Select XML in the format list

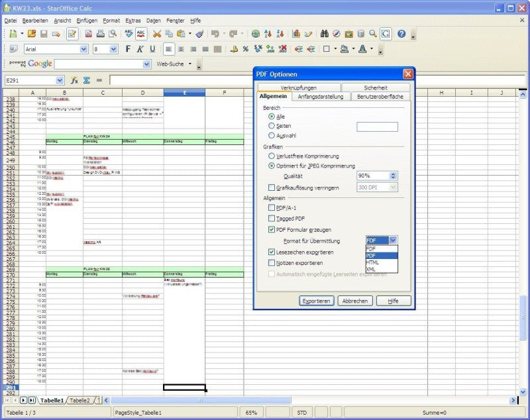tap(382, 270)
